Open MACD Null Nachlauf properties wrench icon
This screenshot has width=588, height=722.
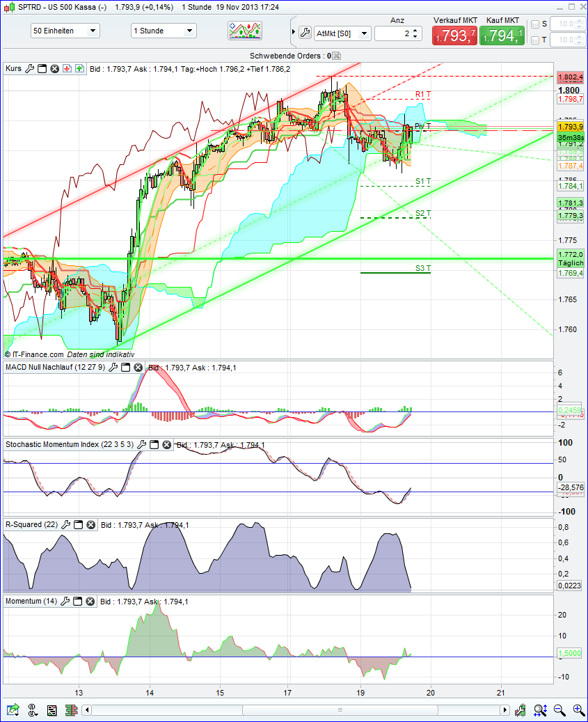(x=113, y=368)
